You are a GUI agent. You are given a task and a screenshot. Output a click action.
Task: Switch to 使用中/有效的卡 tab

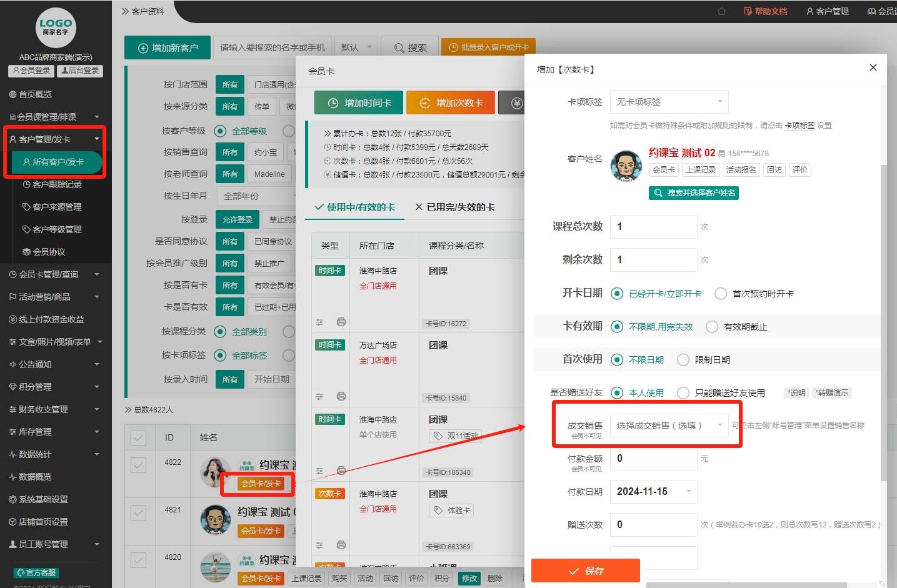pyautogui.click(x=355, y=207)
